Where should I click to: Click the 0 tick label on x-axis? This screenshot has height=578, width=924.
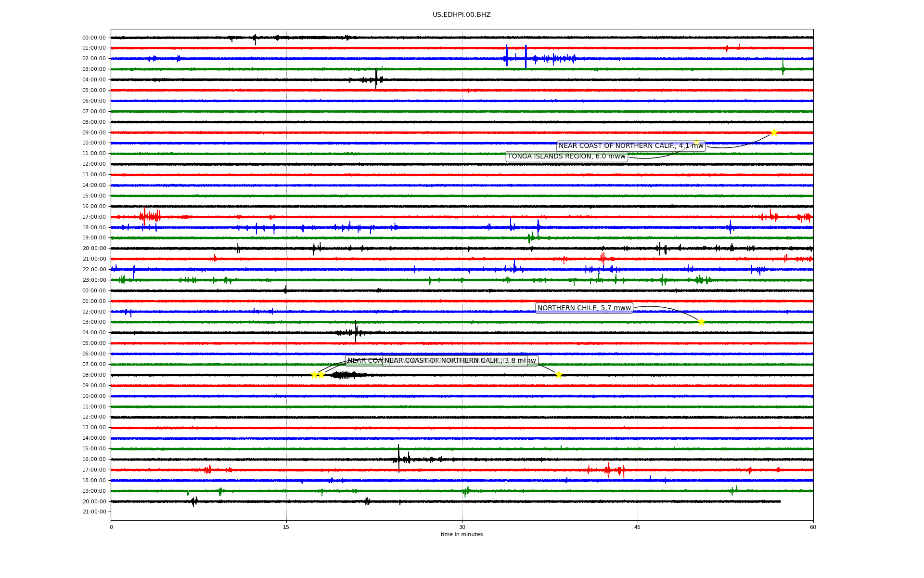pyautogui.click(x=111, y=527)
